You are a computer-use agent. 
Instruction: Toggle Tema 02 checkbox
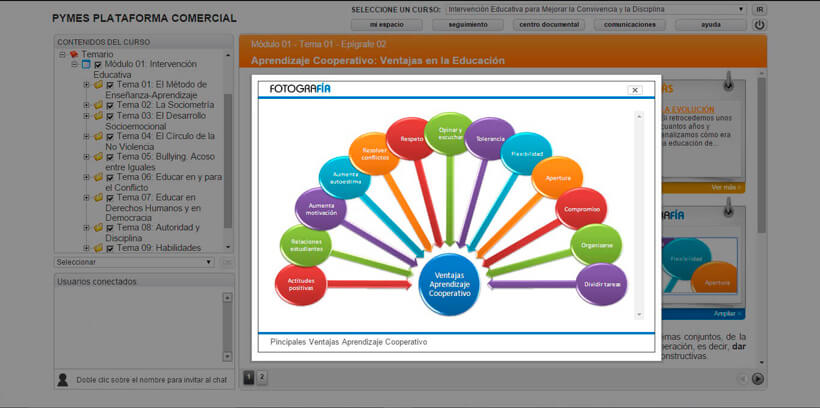tap(110, 106)
